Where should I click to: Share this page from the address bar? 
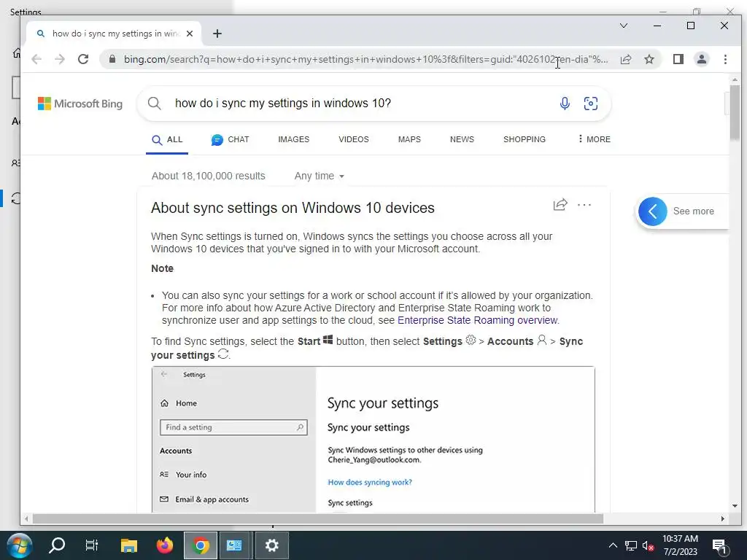pos(625,59)
